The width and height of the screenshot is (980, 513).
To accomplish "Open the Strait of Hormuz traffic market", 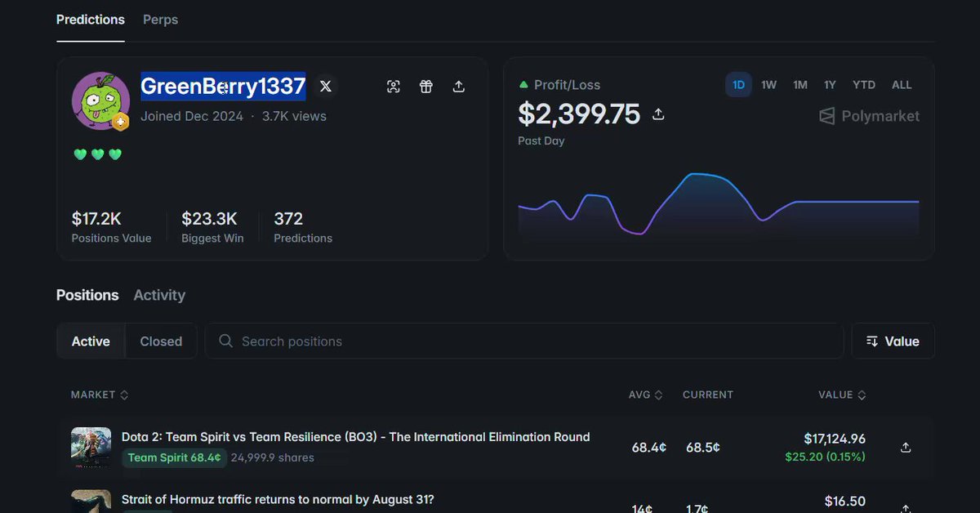I will click(278, 498).
